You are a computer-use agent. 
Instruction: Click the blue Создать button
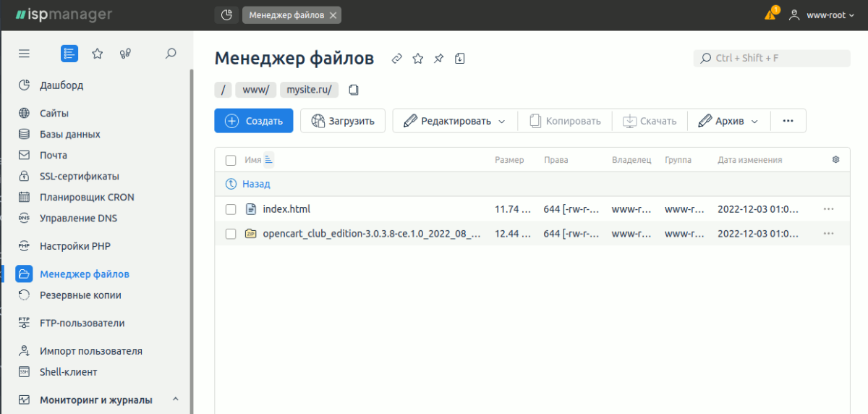click(253, 121)
